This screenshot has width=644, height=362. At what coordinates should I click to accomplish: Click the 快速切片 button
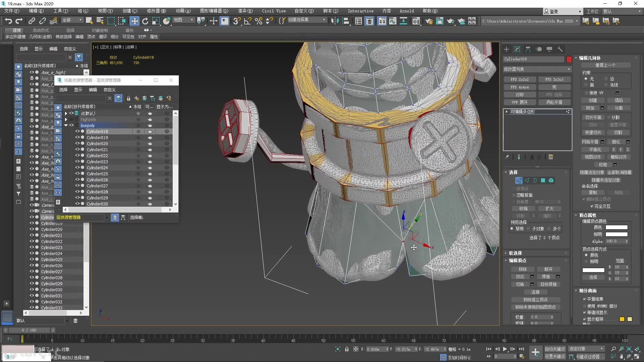[x=593, y=133]
